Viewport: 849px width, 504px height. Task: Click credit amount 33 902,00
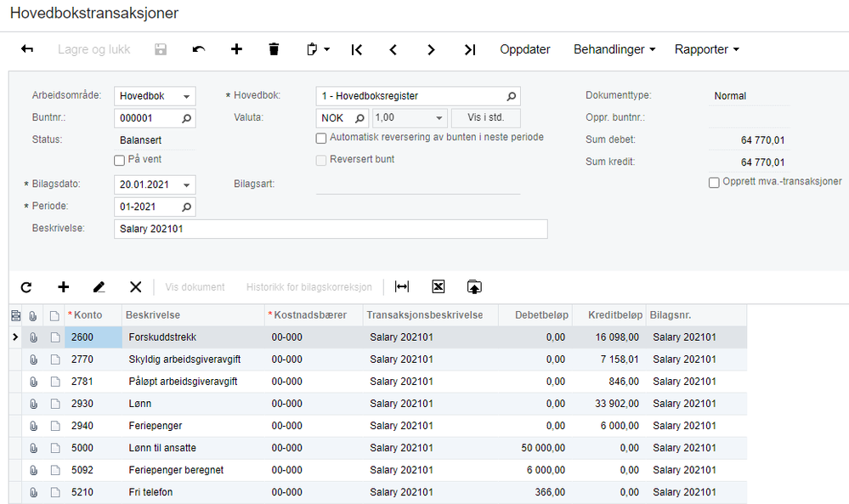(x=609, y=404)
